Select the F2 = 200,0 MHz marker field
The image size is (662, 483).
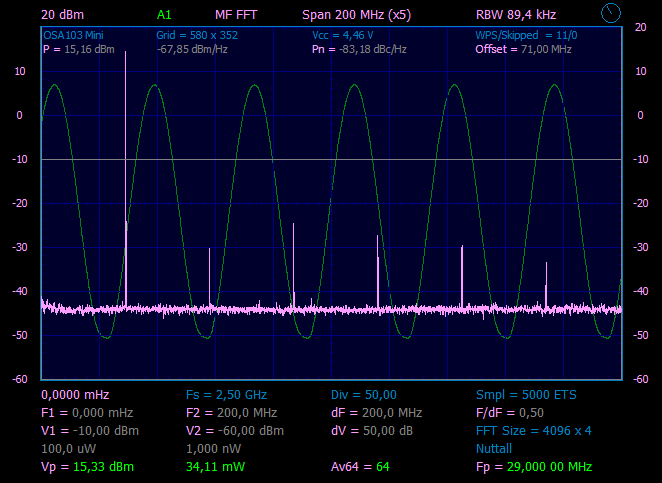(x=231, y=413)
